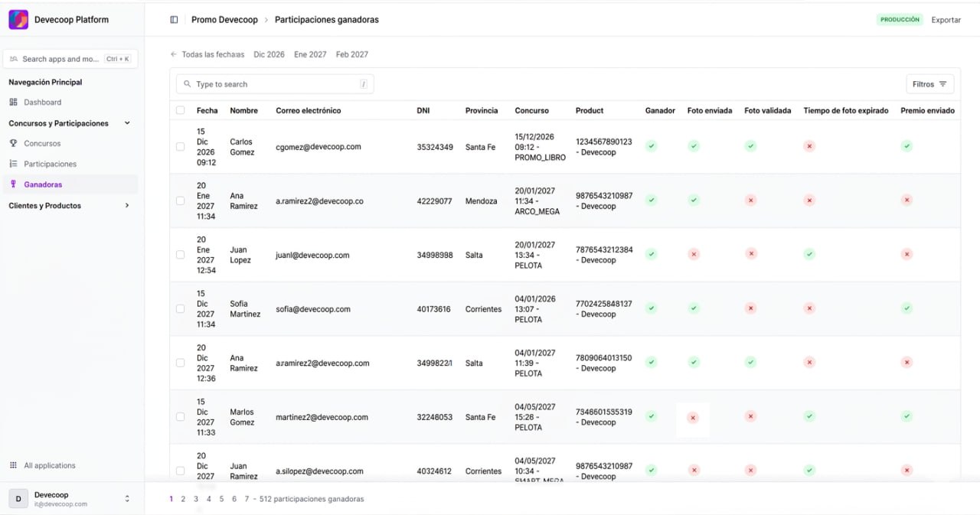Click the magnifier icon in table search
Viewport: 980px width, 515px height.
click(187, 84)
